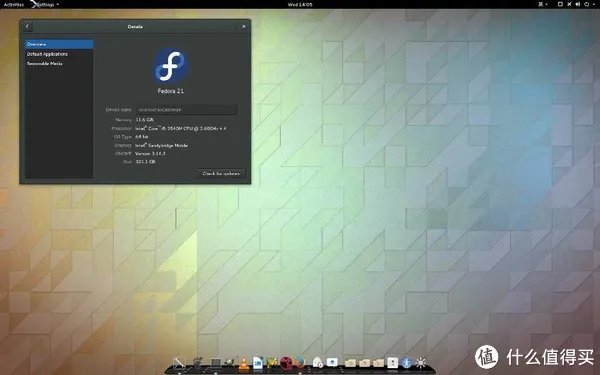Click the blue accessibility icon in dock
Image resolution: width=600 pixels, height=375 pixels.
407,362
